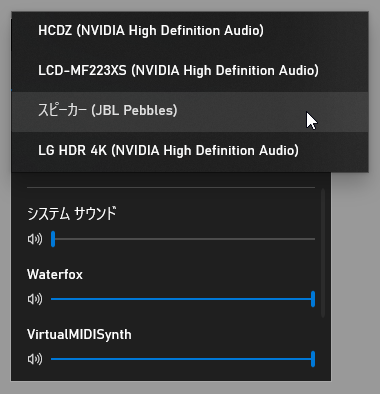
Task: Choose LCD-MF223XS NVIDIA audio device
Action: (190, 71)
